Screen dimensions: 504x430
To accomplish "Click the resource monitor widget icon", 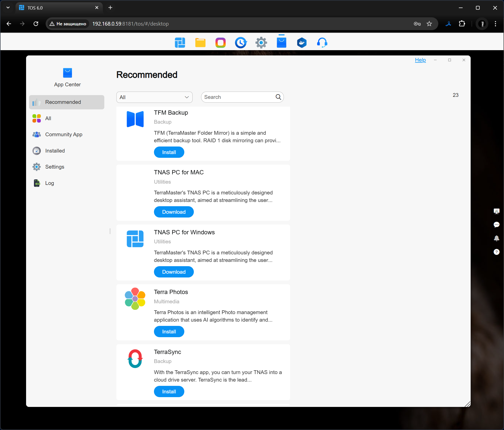I will 496,211.
